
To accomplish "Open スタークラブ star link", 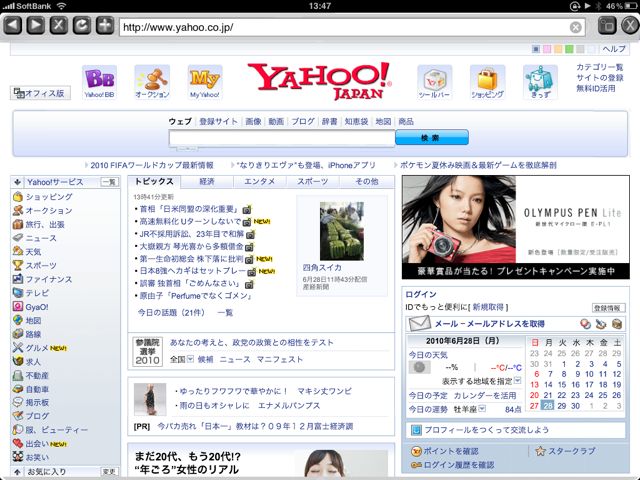I will point(571,451).
